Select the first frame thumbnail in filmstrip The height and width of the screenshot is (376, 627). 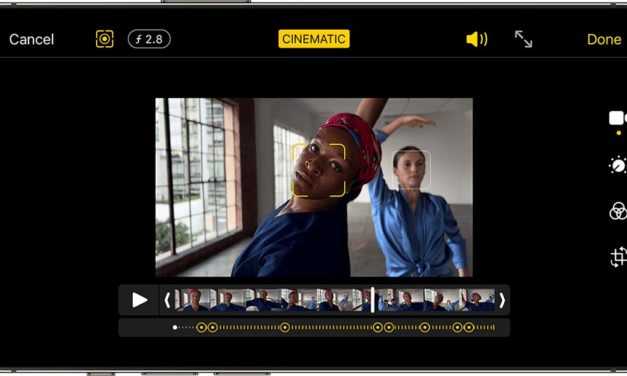pos(194,300)
